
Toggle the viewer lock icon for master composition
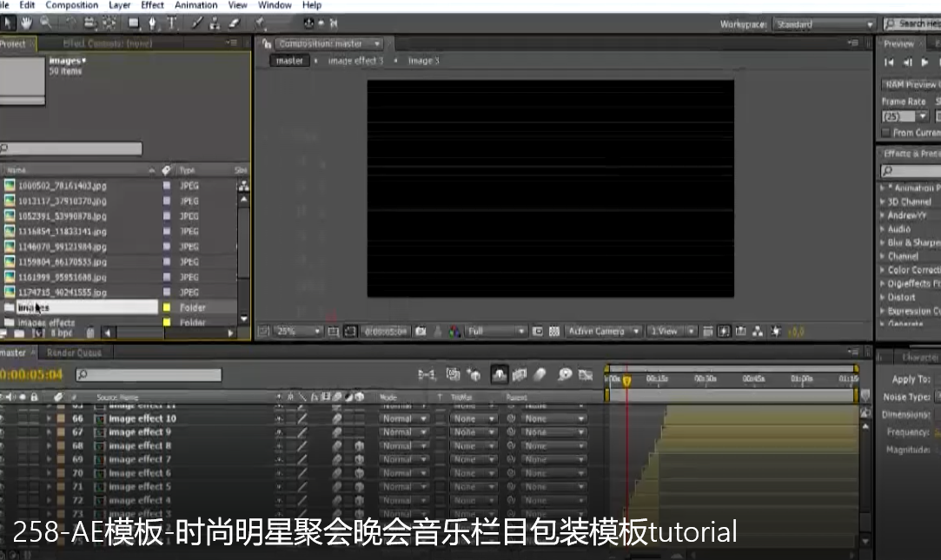[267, 43]
